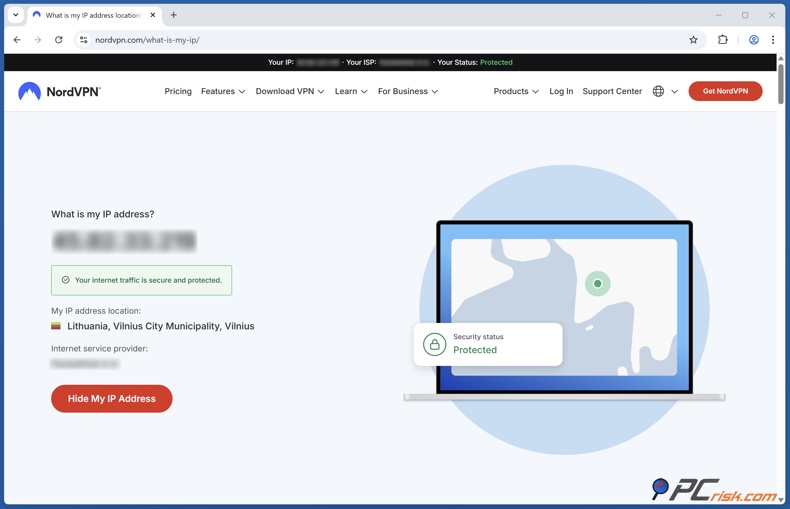Expand the Download VPN menu

(290, 91)
